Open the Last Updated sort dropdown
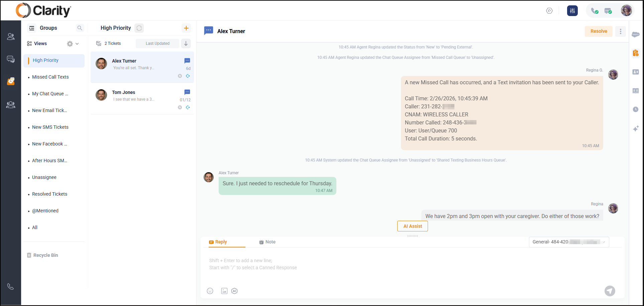 coord(157,43)
